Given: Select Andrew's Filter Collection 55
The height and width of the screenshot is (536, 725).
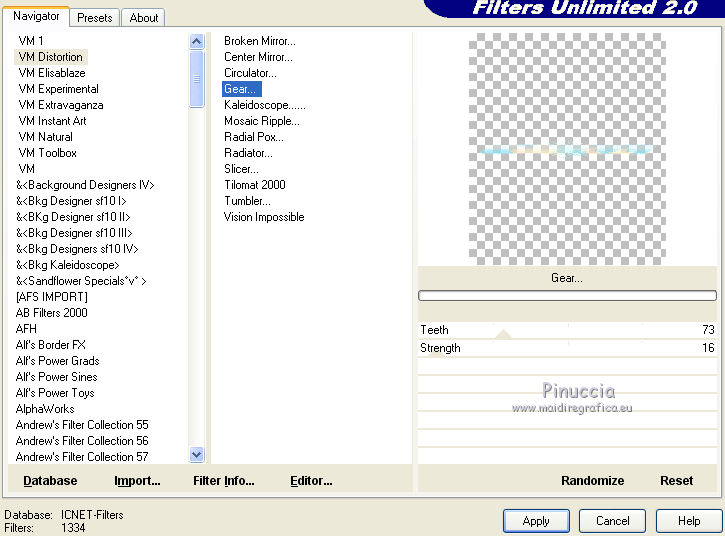Looking at the screenshot, I should pyautogui.click(x=82, y=425).
